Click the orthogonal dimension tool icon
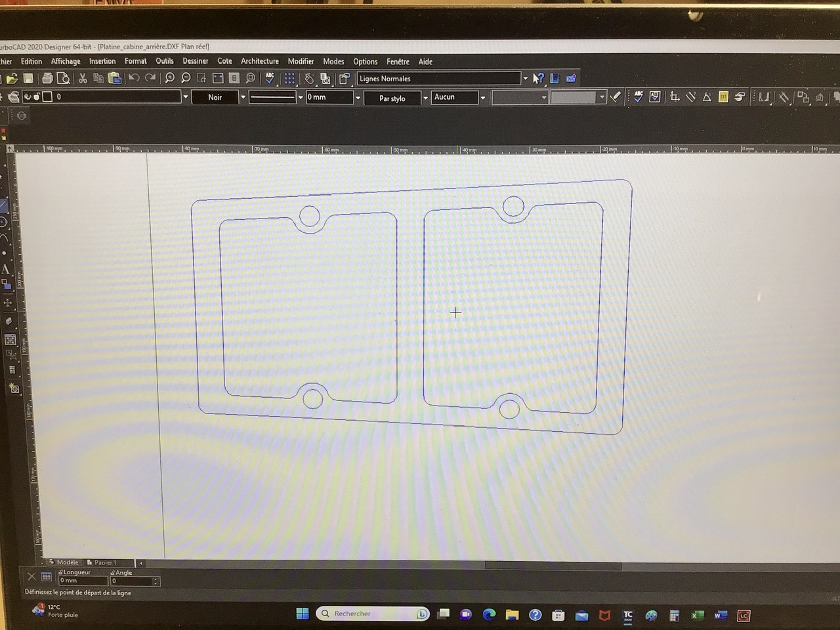Screen dimensions: 840x630 (x=675, y=97)
